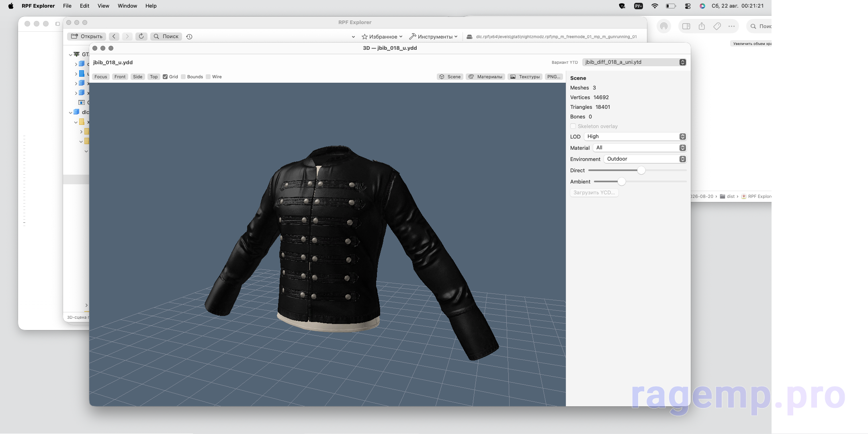Open the Инструменты tools dropdown
Viewport: 868px width, 434px height.
[433, 37]
